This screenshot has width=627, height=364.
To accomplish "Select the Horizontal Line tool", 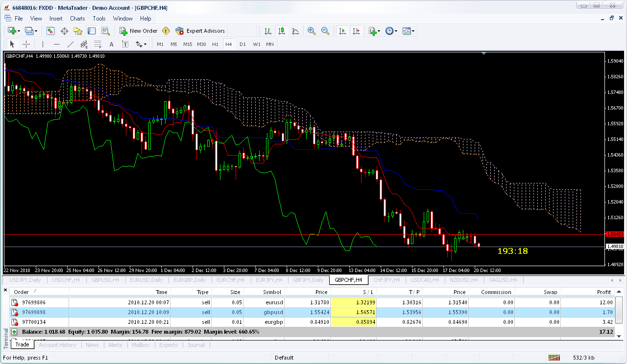I will click(56, 44).
